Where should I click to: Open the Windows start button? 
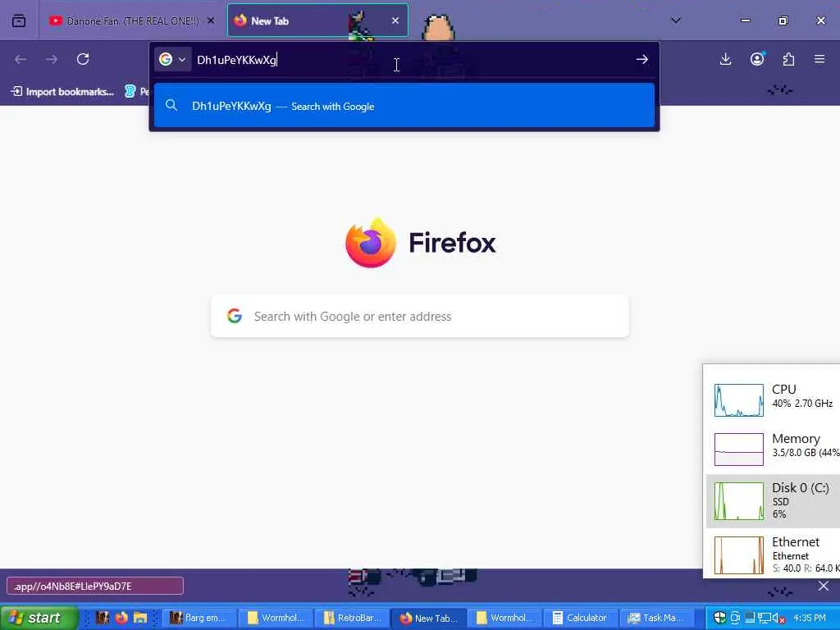(x=39, y=618)
